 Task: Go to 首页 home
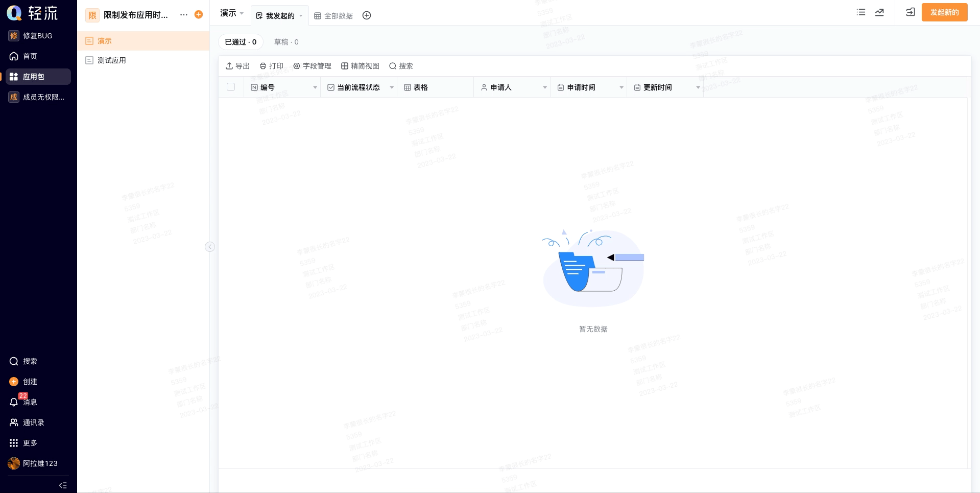pyautogui.click(x=38, y=56)
